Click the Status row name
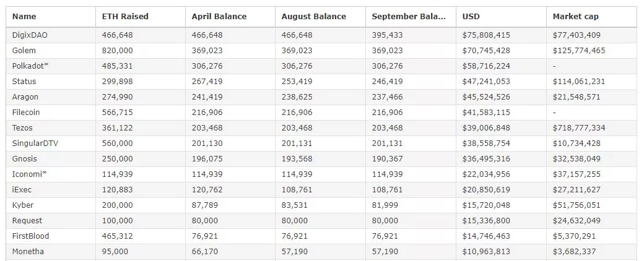Screen dimensions: 644x261 pyautogui.click(x=24, y=82)
